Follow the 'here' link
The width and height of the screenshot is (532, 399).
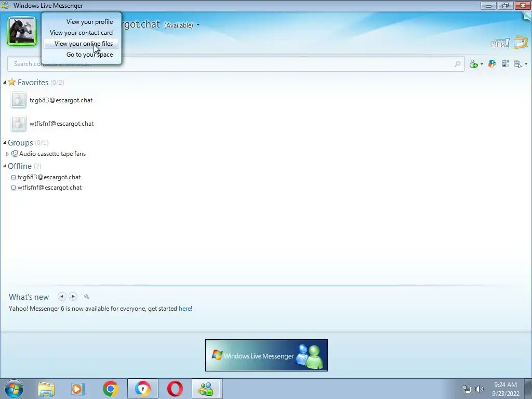[x=184, y=309]
